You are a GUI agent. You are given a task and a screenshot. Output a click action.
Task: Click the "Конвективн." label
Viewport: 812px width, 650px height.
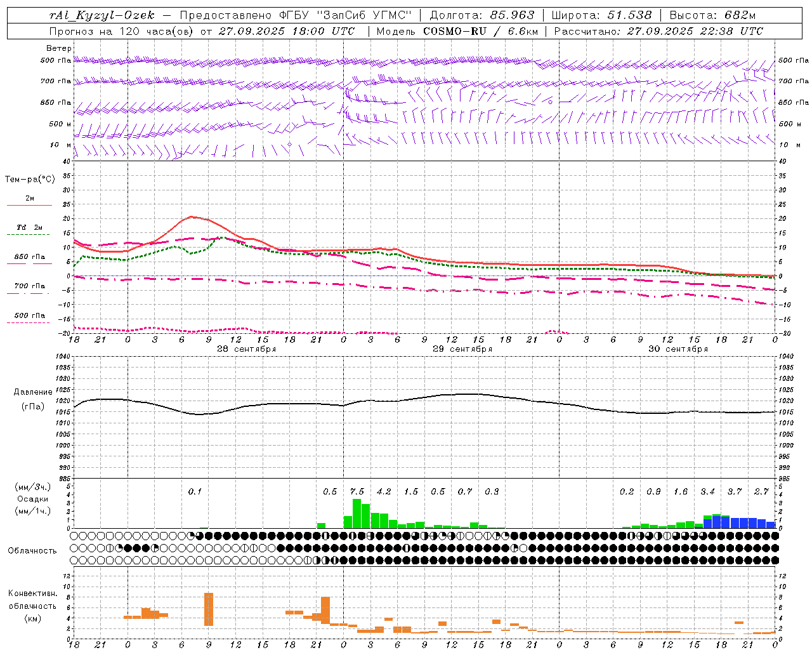(32, 594)
